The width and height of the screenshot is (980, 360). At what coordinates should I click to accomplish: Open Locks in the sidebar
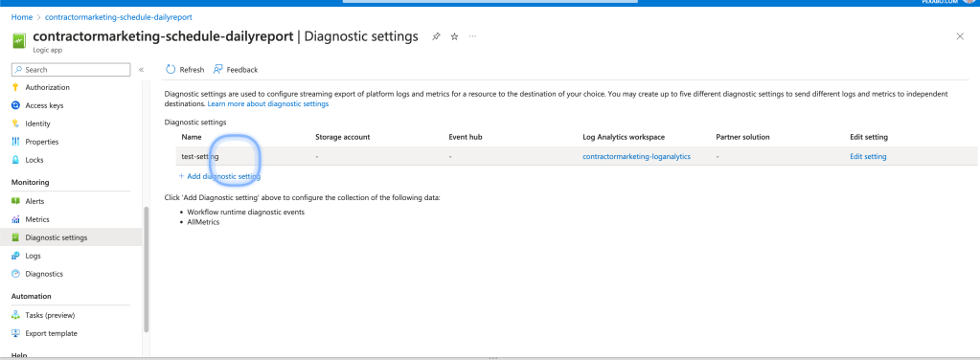(34, 160)
